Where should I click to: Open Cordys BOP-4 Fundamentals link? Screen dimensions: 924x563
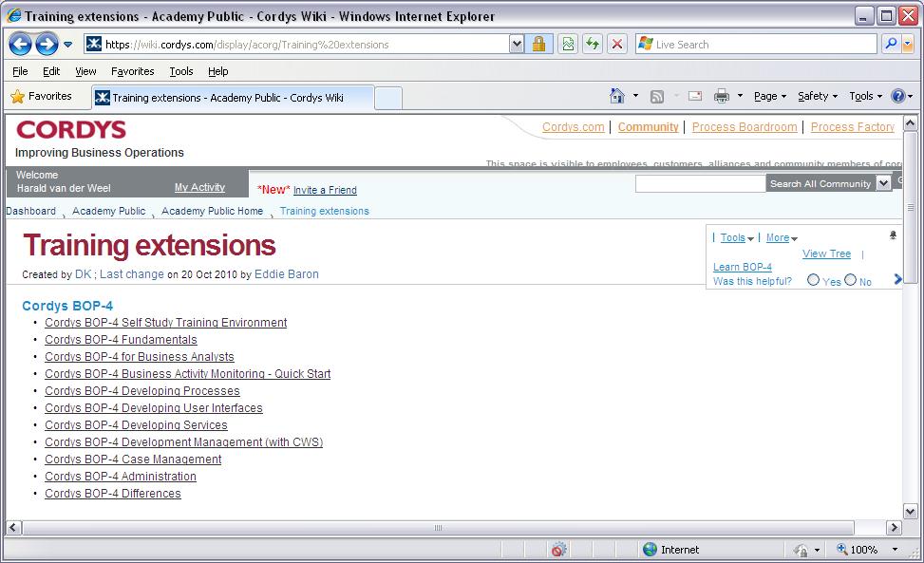click(x=121, y=340)
